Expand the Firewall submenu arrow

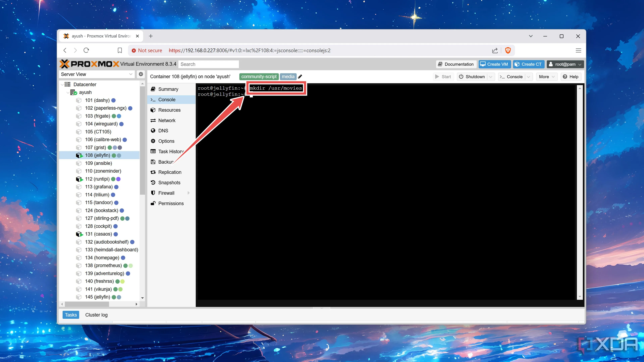pos(189,193)
